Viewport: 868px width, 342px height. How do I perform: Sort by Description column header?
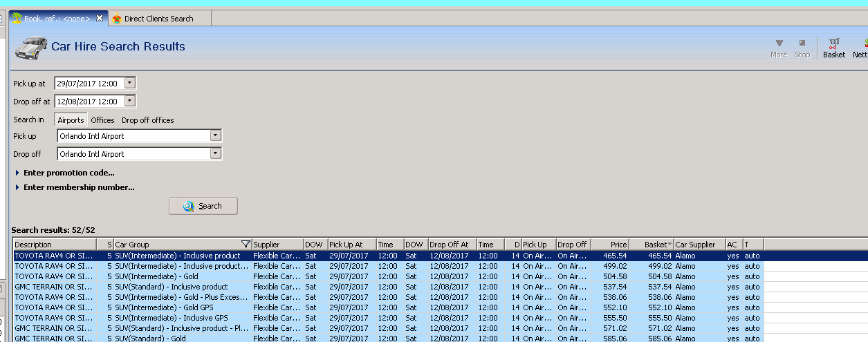[54, 245]
